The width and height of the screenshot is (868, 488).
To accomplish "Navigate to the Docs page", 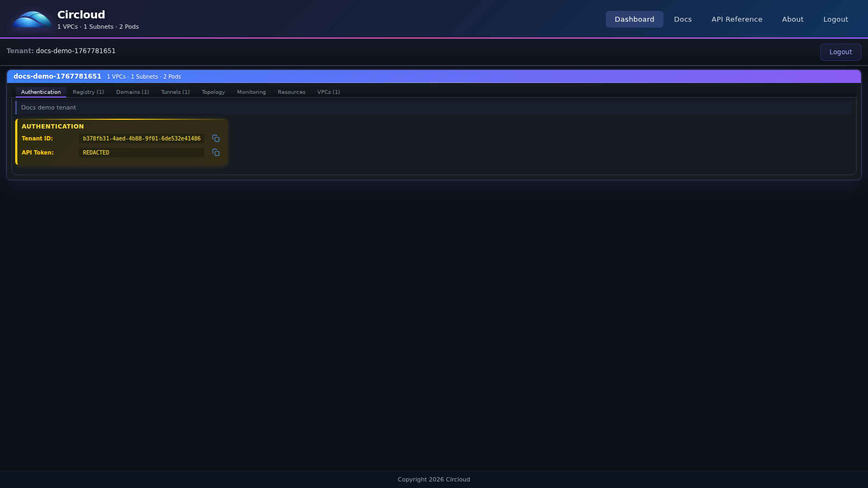I will pyautogui.click(x=682, y=19).
